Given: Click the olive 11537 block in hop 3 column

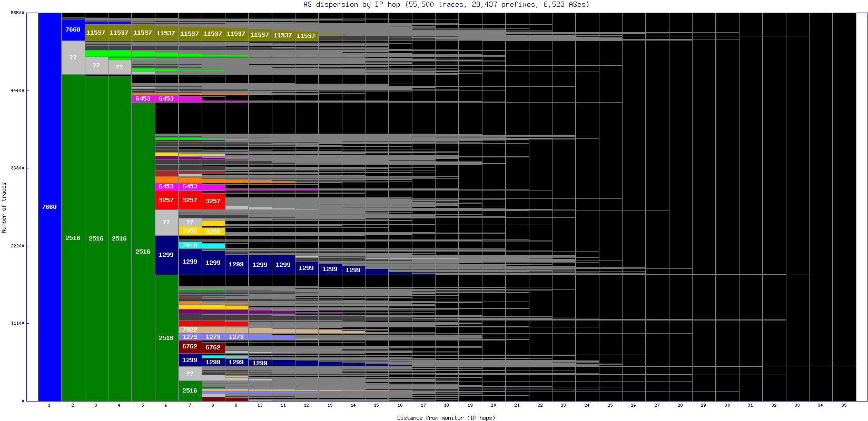Looking at the screenshot, I should (96, 33).
